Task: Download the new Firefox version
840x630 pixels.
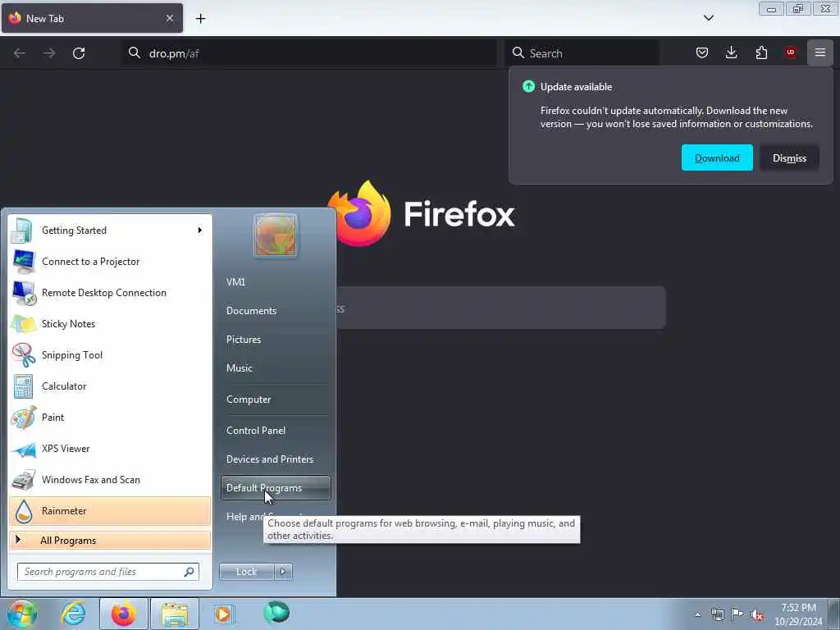Action: [717, 157]
